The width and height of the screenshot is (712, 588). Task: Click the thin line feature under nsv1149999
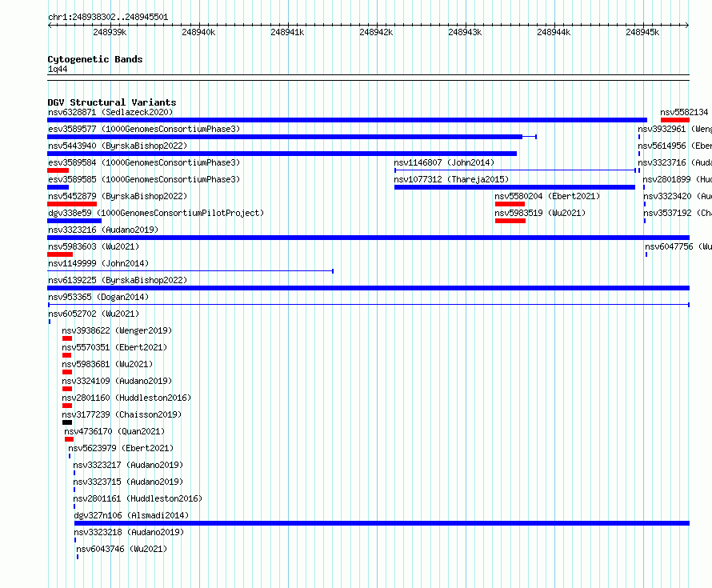tap(190, 271)
